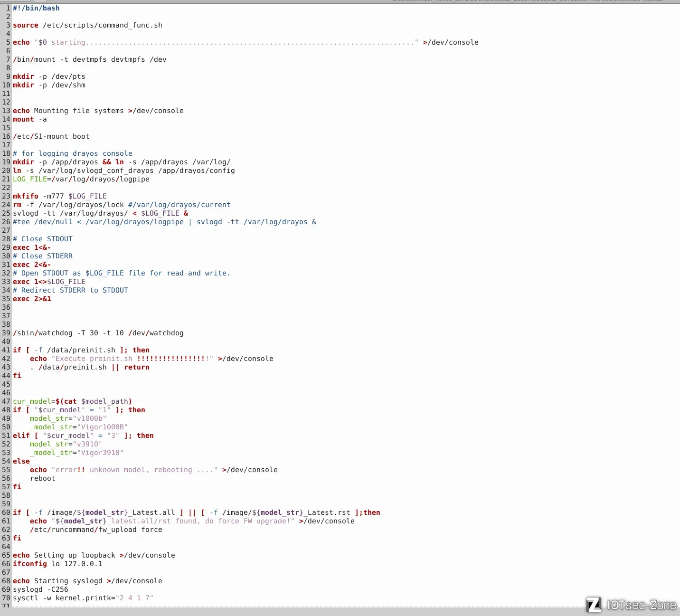680x616 pixels.
Task: Click the /etc/scripts/command_func.sh path
Action: click(x=102, y=25)
